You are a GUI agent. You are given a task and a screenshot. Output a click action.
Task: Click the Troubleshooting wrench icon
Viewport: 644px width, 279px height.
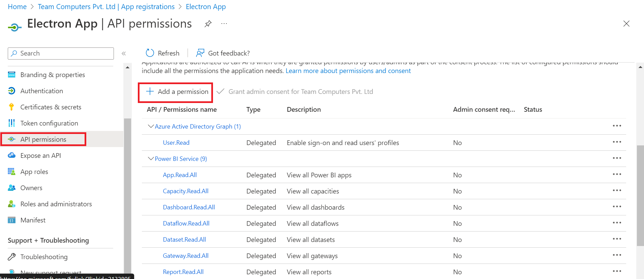[11, 257]
